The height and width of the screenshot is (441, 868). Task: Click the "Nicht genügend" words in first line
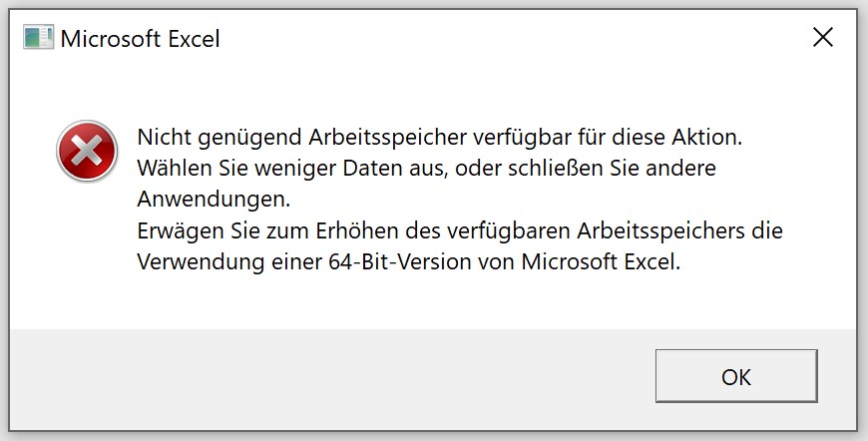(219, 137)
